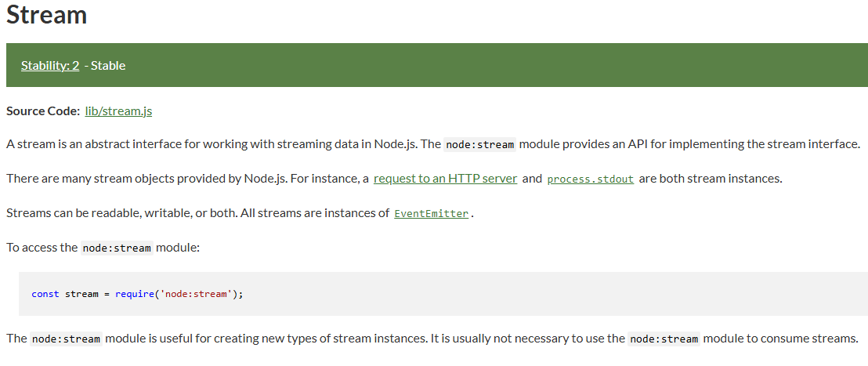This screenshot has width=868, height=366.
Task: Click node:stream code in first paragraph
Action: tap(480, 144)
